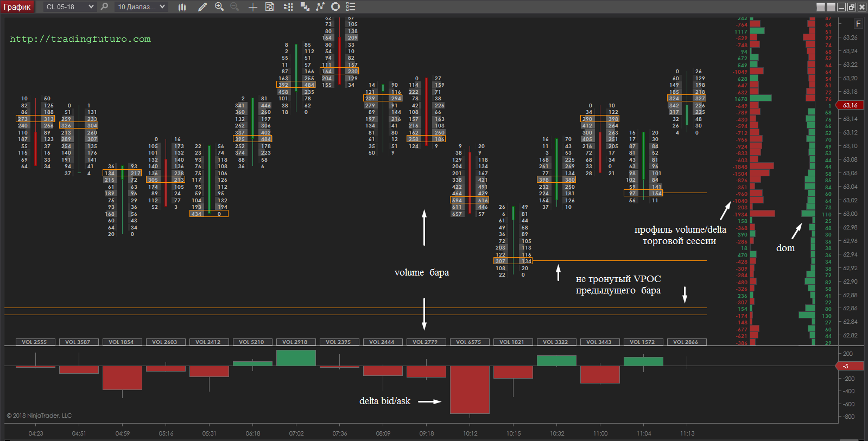Click the VOL 6575 bar label

coord(468,342)
